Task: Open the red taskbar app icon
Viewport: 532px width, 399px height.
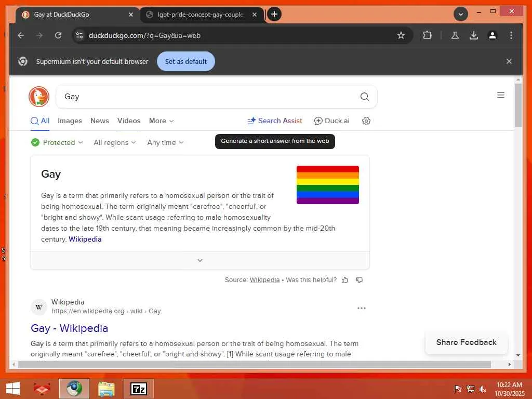Action: (42, 389)
